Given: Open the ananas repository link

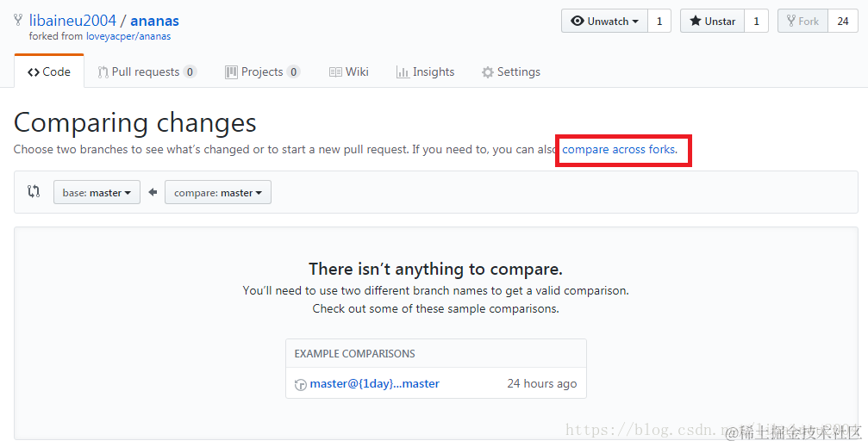Looking at the screenshot, I should point(154,21).
